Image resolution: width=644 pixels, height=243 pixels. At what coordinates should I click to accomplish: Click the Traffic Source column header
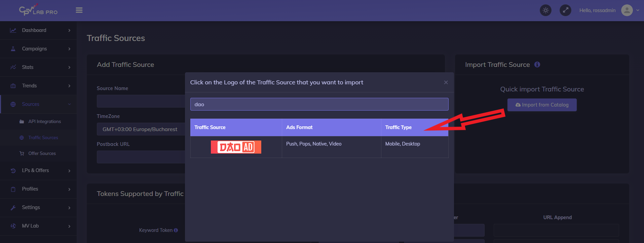pyautogui.click(x=236, y=127)
